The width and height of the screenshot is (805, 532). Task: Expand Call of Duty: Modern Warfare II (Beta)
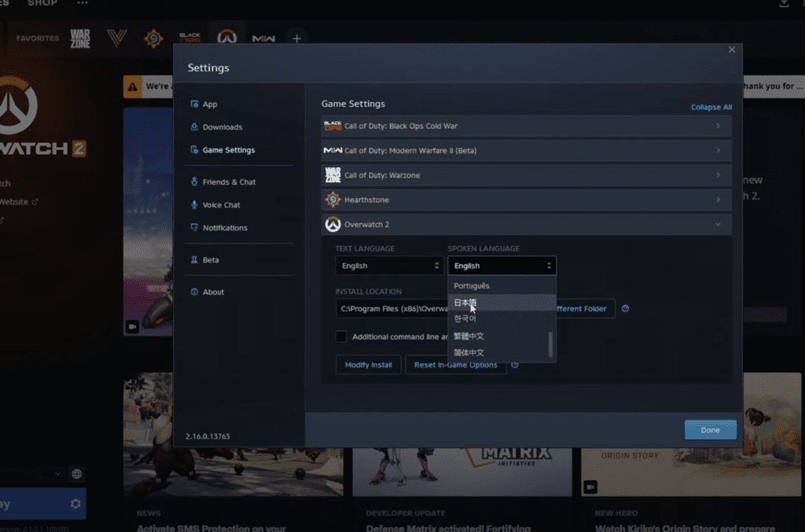(x=526, y=150)
